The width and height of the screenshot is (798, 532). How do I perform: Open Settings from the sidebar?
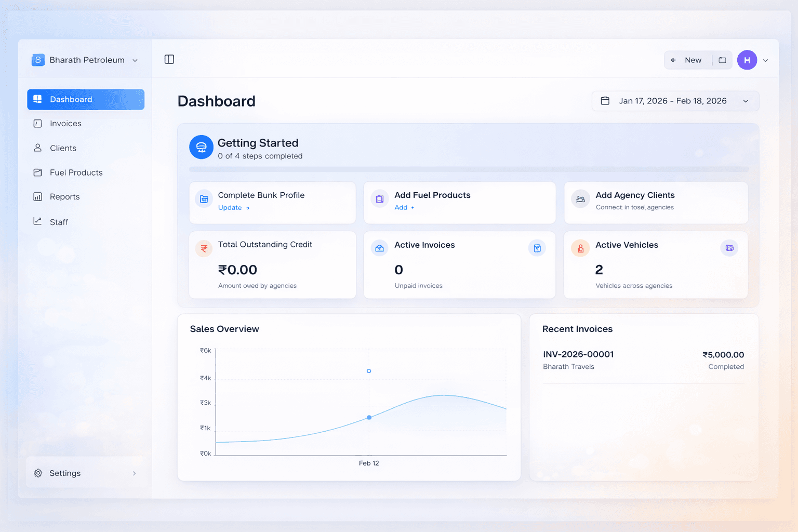pyautogui.click(x=64, y=473)
